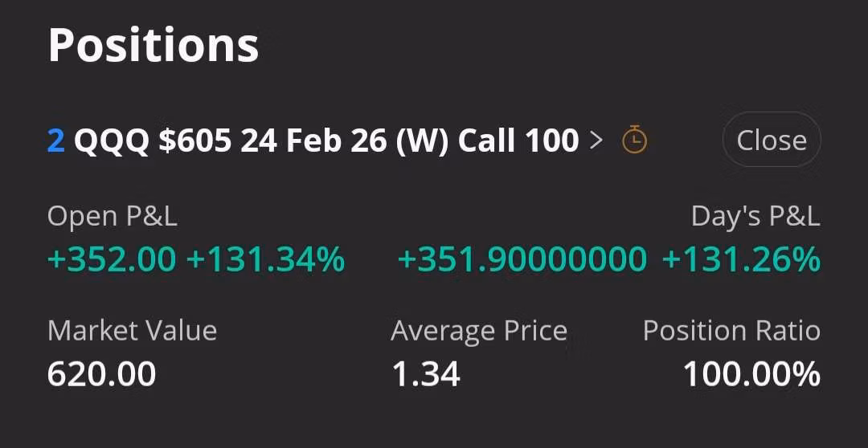868x448 pixels.
Task: Click the Position Ratio label
Action: [731, 331]
